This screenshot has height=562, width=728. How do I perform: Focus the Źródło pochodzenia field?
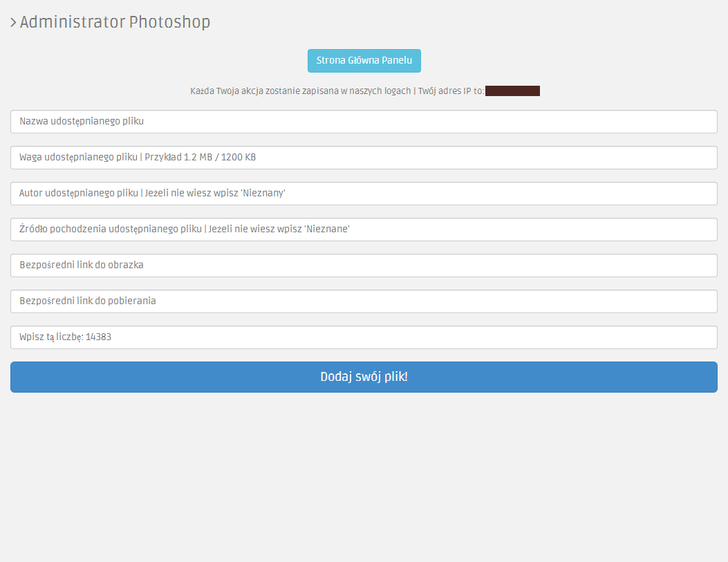[364, 230]
